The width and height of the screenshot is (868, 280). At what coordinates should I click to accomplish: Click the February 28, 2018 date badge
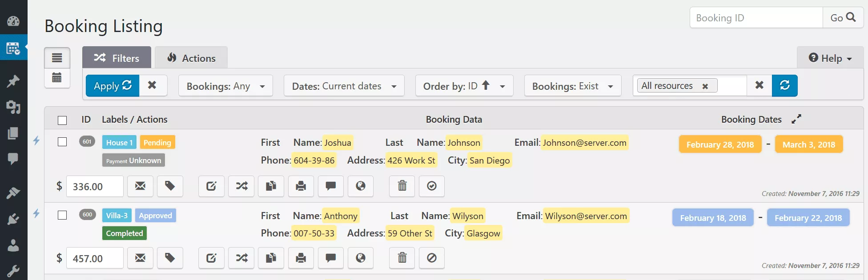(720, 144)
